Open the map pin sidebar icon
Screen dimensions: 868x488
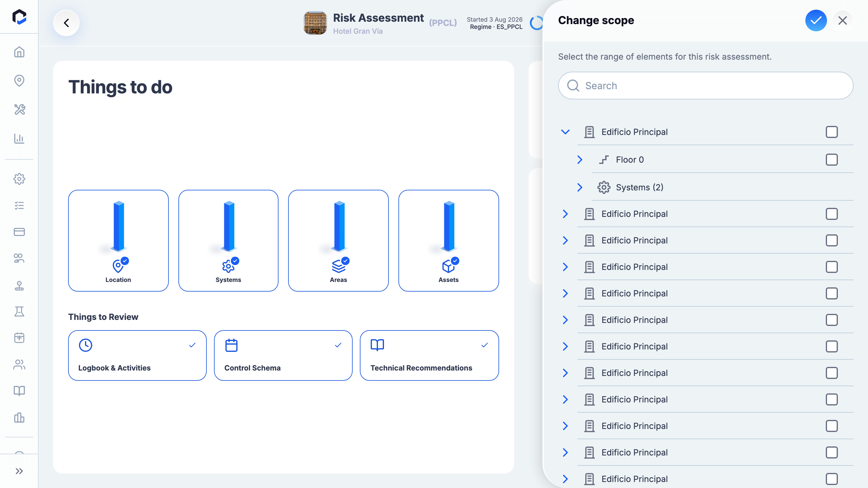pyautogui.click(x=19, y=80)
